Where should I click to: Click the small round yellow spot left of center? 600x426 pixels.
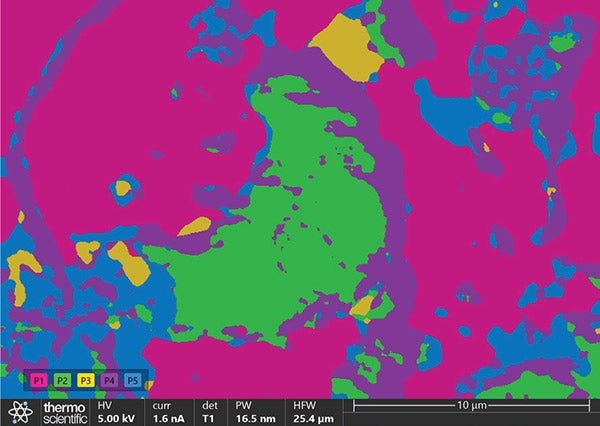coord(124,187)
